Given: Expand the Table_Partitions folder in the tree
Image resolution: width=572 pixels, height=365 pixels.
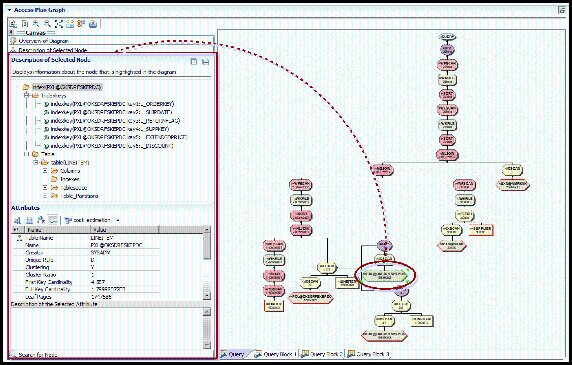Looking at the screenshot, I should pyautogui.click(x=45, y=196).
